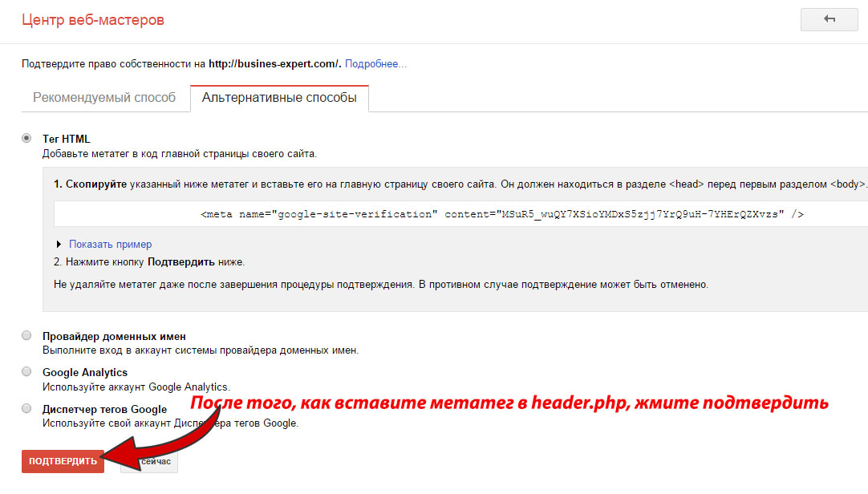Select the Провайдер доменных имен radio button
Image resolution: width=868 pixels, height=494 pixels.
coord(26,335)
